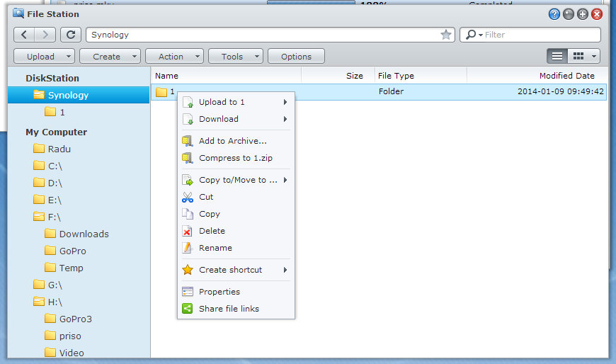Open the view mode dropdown arrow
Screen dimensions: 616x364
click(594, 56)
